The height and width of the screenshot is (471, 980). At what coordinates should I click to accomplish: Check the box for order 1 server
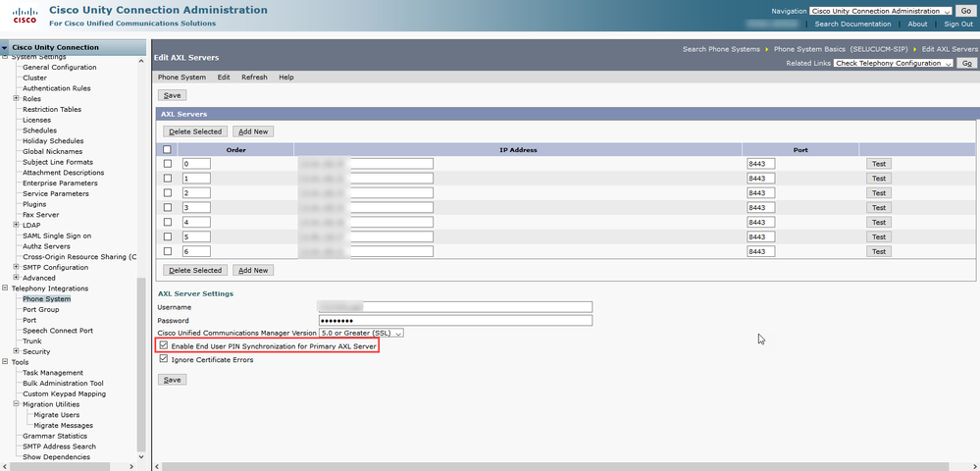167,179
